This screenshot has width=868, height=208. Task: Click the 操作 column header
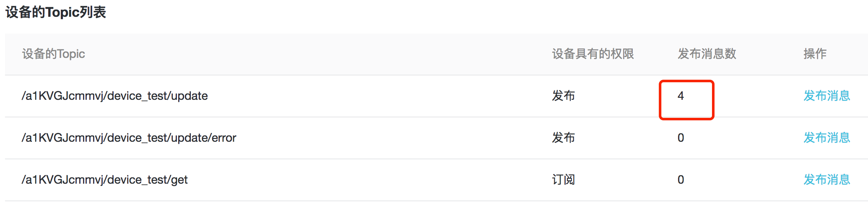[815, 54]
